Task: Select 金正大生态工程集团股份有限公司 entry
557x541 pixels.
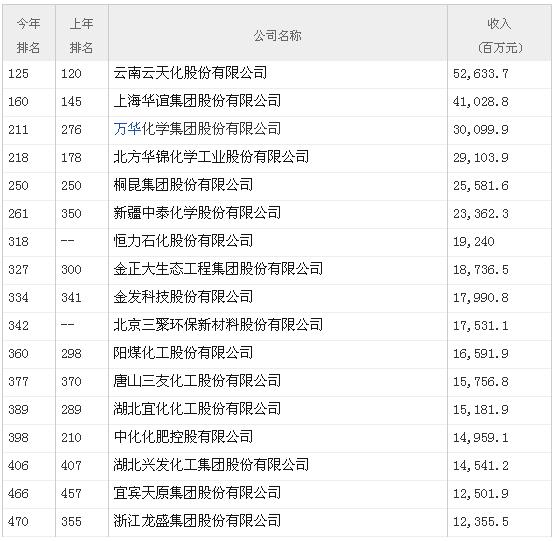Action: 218,269
